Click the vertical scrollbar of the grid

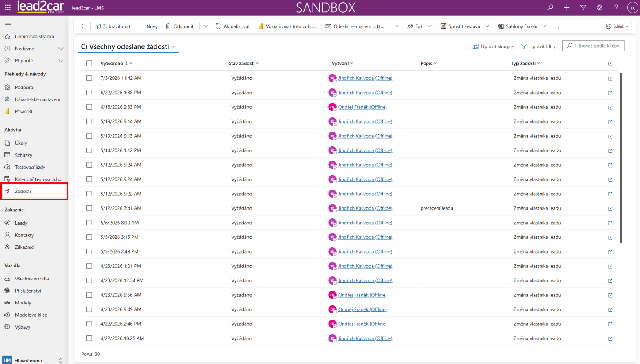(x=621, y=158)
